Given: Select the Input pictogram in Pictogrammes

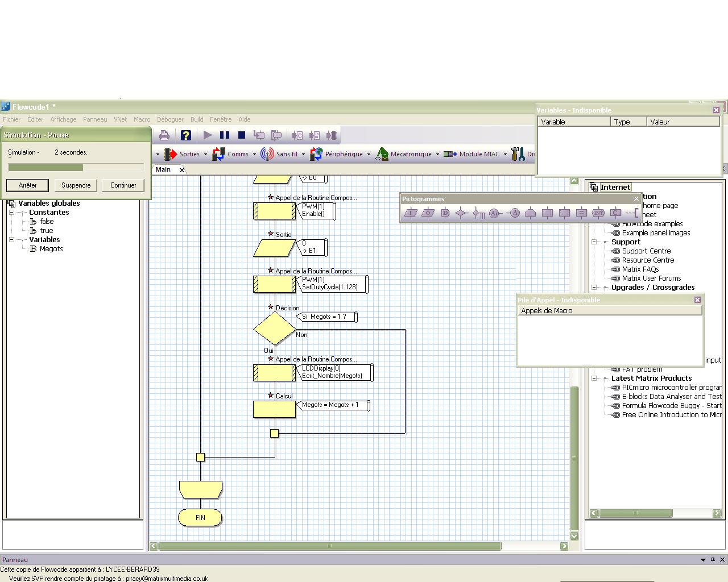Looking at the screenshot, I should coord(411,213).
